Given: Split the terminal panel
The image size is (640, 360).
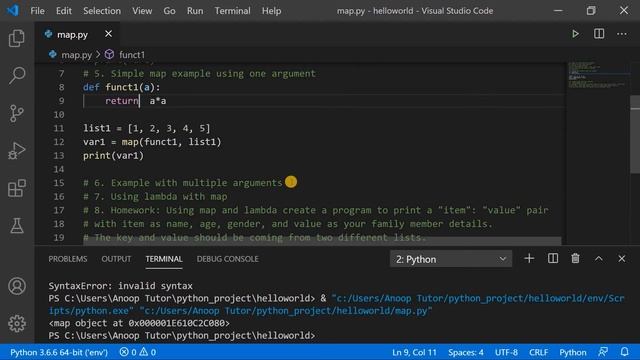Looking at the screenshot, I should pyautogui.click(x=553, y=258).
